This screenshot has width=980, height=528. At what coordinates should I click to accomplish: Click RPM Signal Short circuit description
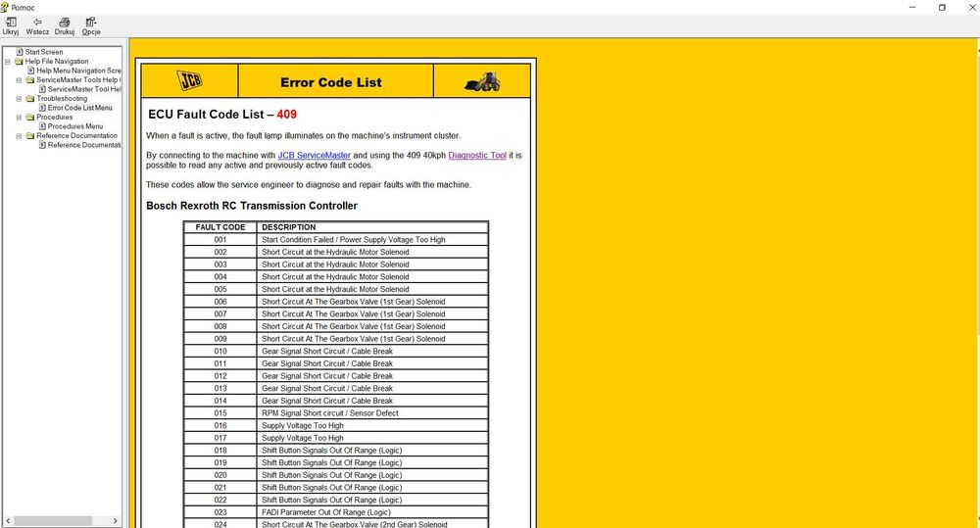point(372,413)
